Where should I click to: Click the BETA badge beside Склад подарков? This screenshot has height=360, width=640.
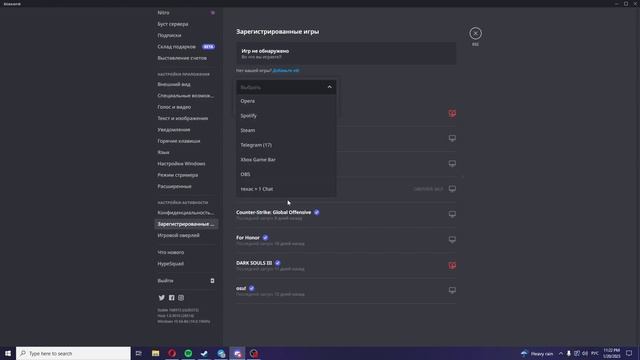[x=209, y=47]
